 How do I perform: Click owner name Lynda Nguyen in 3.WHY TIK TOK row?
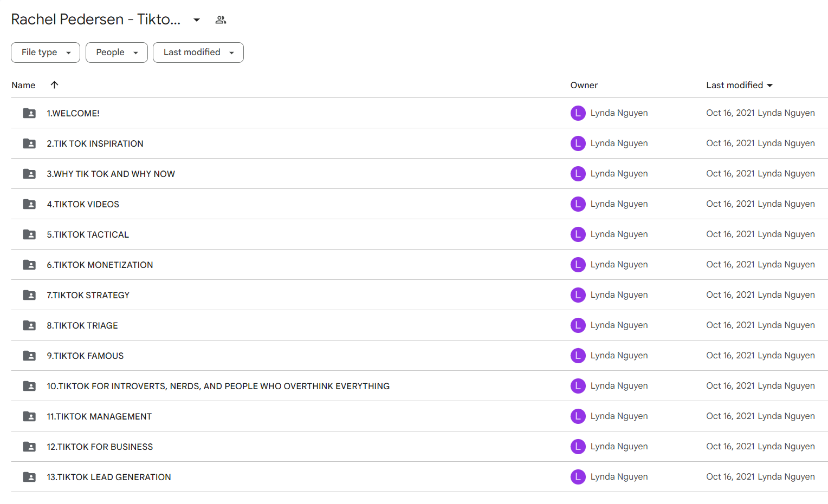pos(619,174)
